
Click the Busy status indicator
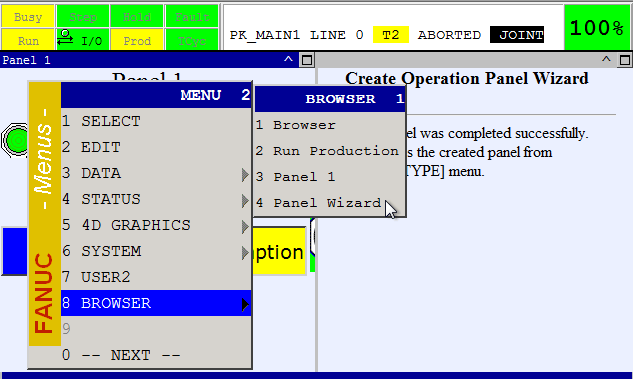point(28,16)
